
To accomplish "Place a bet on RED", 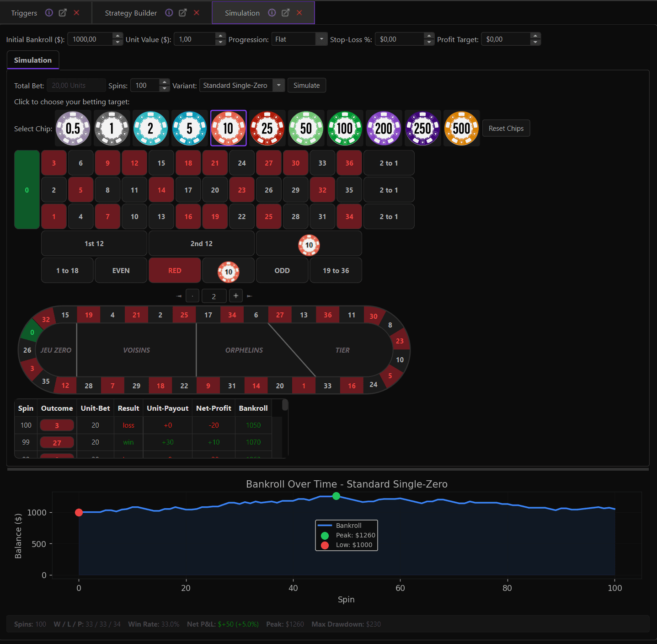I will (175, 271).
